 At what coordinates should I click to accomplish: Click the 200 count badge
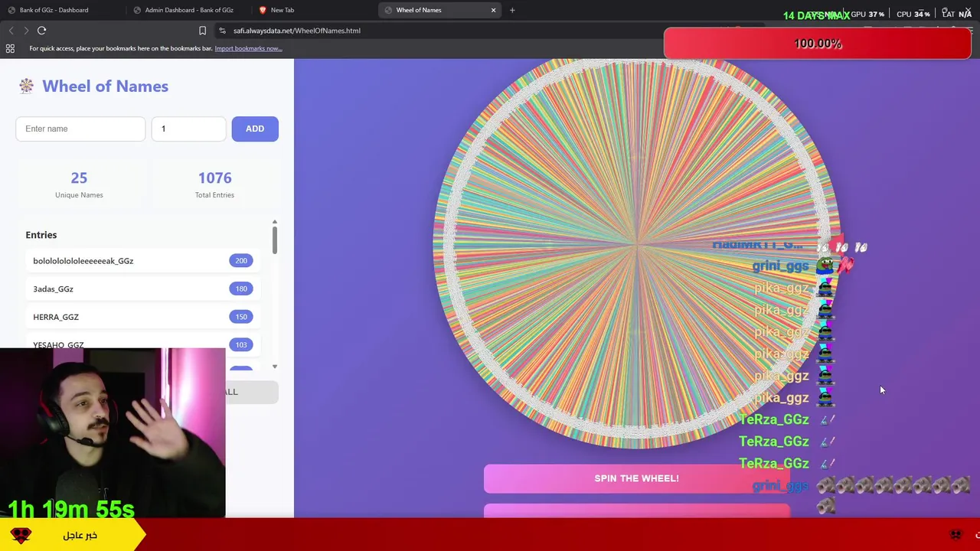(x=241, y=261)
